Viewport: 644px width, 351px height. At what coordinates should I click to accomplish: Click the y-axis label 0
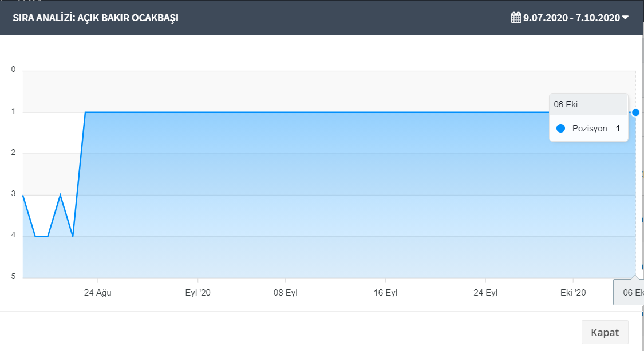click(14, 69)
